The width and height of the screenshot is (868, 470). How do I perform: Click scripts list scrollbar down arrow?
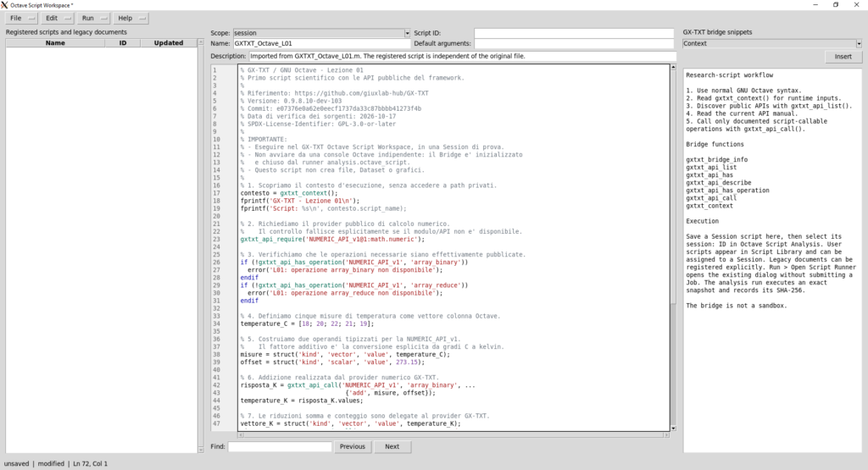[200, 450]
